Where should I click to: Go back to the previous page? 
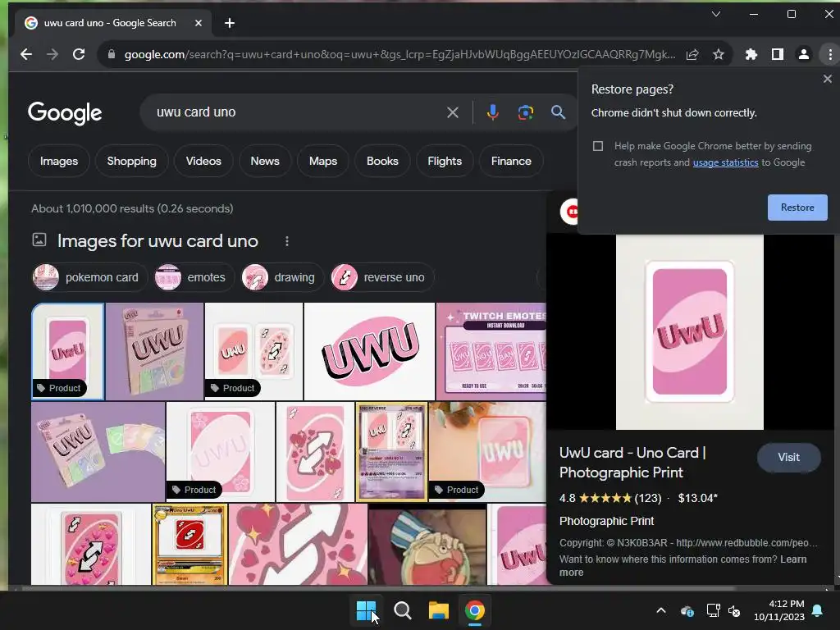(25, 54)
